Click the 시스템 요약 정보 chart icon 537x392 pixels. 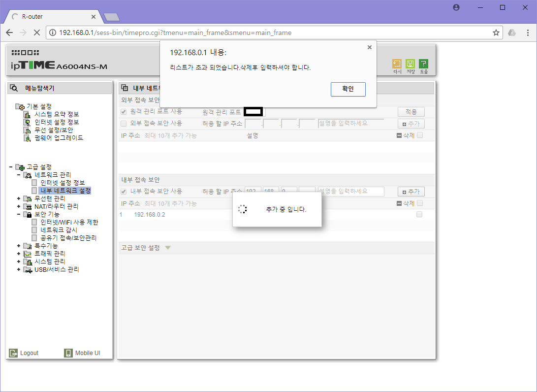pos(27,114)
